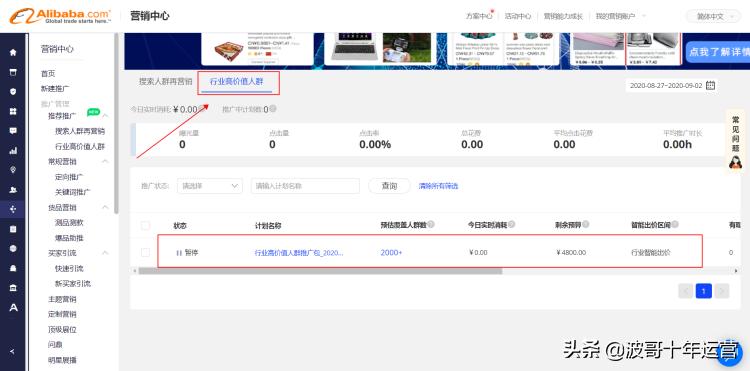Click the 清除所有筛选 link

(439, 186)
